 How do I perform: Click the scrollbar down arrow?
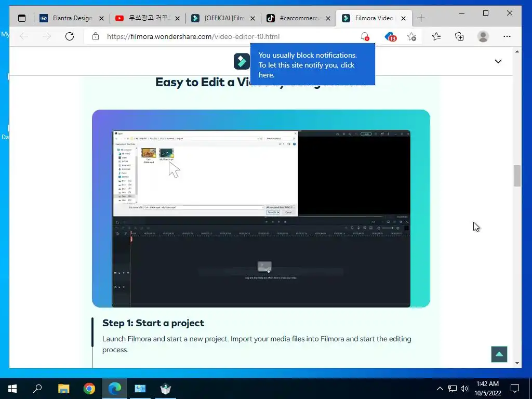(517, 363)
